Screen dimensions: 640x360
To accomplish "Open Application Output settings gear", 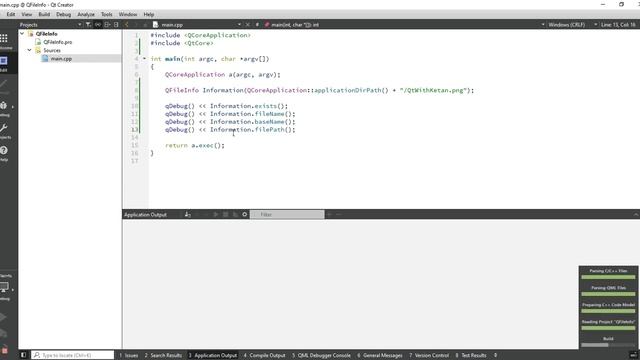I will point(244,214).
